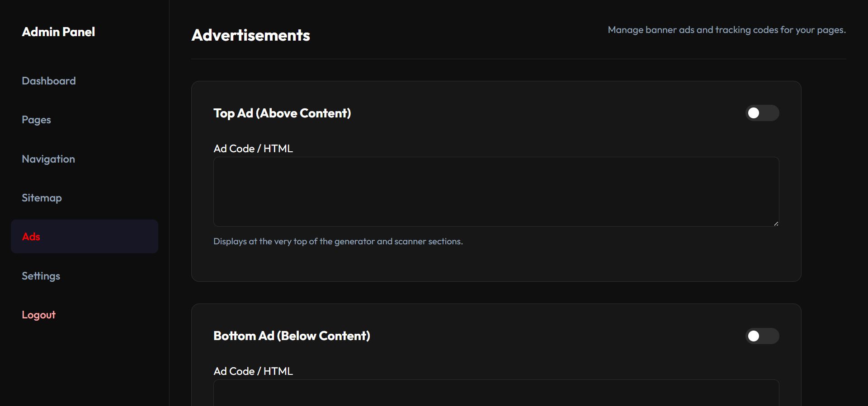
Task: Select Sitemap in the sidebar
Action: tap(42, 198)
